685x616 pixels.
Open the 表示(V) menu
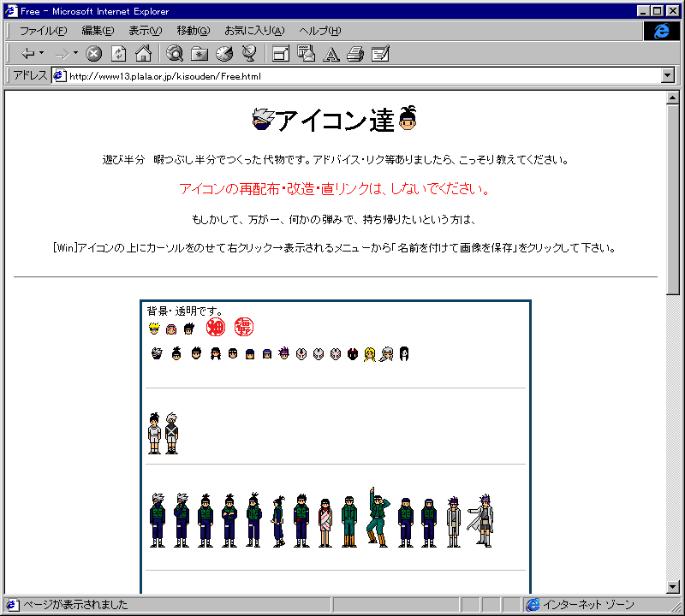(145, 31)
